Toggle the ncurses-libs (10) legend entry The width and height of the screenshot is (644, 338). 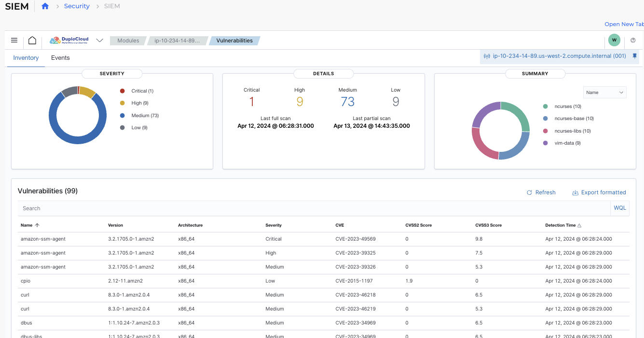[567, 131]
